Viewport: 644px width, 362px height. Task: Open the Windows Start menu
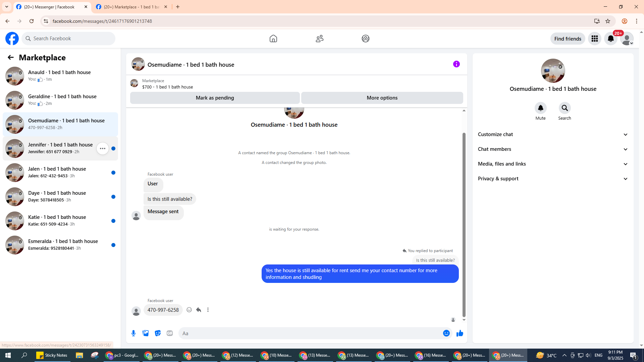pos(8,355)
